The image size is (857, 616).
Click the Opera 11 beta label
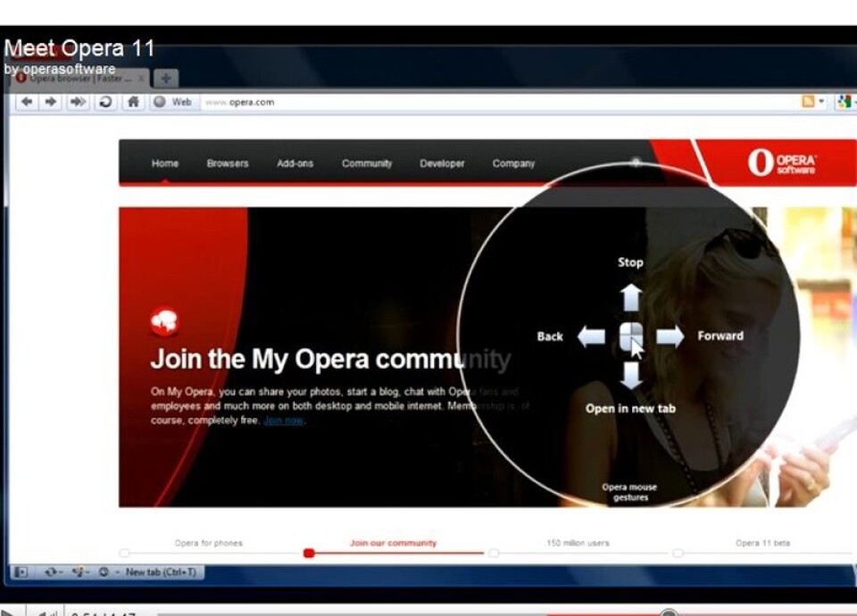pos(762,543)
